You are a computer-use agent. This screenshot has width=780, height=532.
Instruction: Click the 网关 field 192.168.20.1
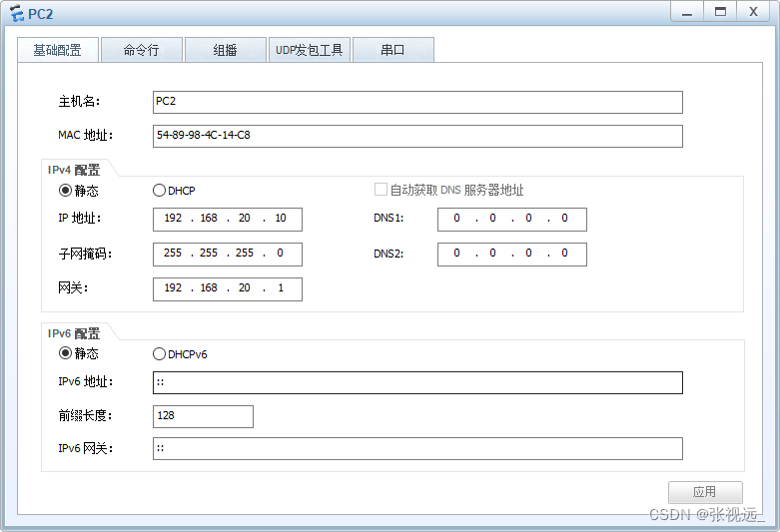228,288
